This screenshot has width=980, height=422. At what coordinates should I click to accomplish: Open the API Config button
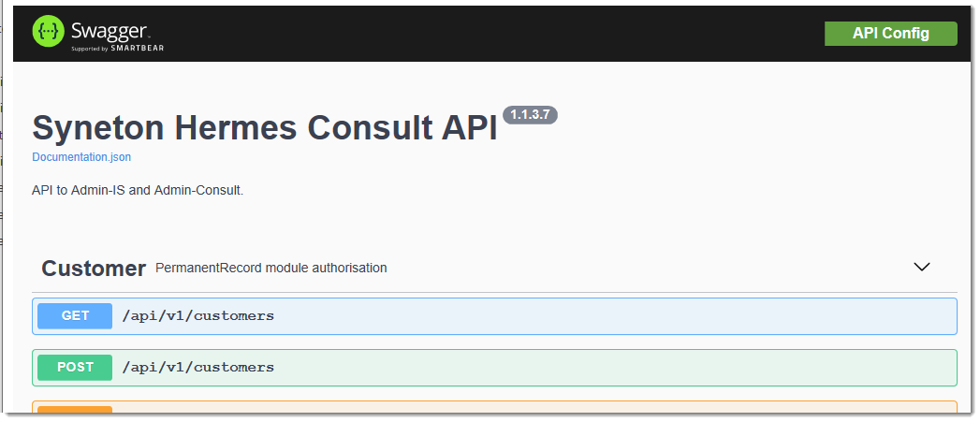pyautogui.click(x=891, y=34)
